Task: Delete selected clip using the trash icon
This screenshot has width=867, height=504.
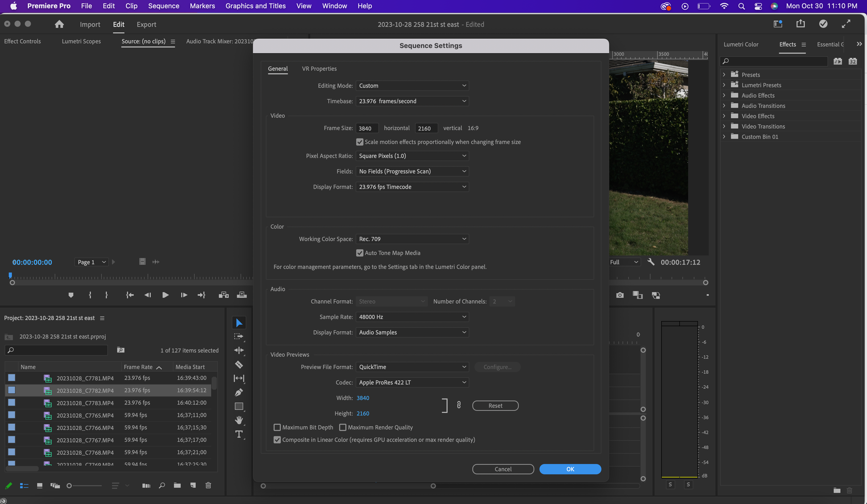Action: [x=208, y=485]
